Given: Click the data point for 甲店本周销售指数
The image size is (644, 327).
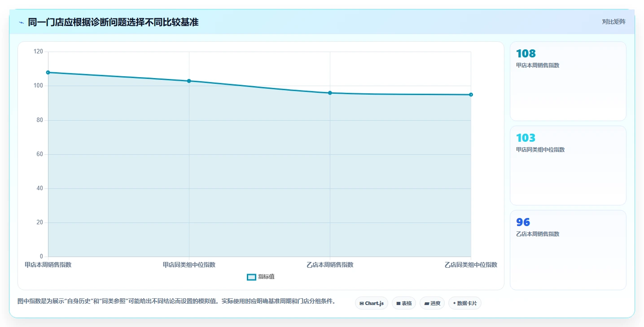Looking at the screenshot, I should [48, 72].
